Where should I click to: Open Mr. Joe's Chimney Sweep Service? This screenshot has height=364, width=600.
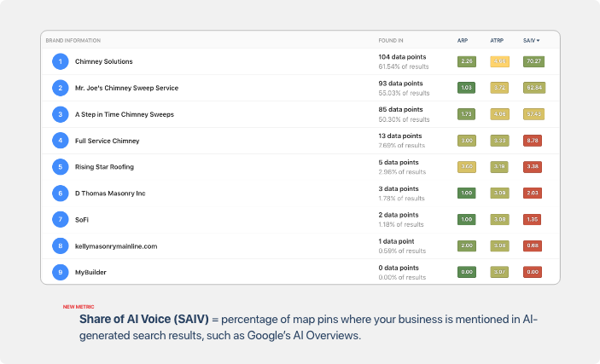point(126,88)
